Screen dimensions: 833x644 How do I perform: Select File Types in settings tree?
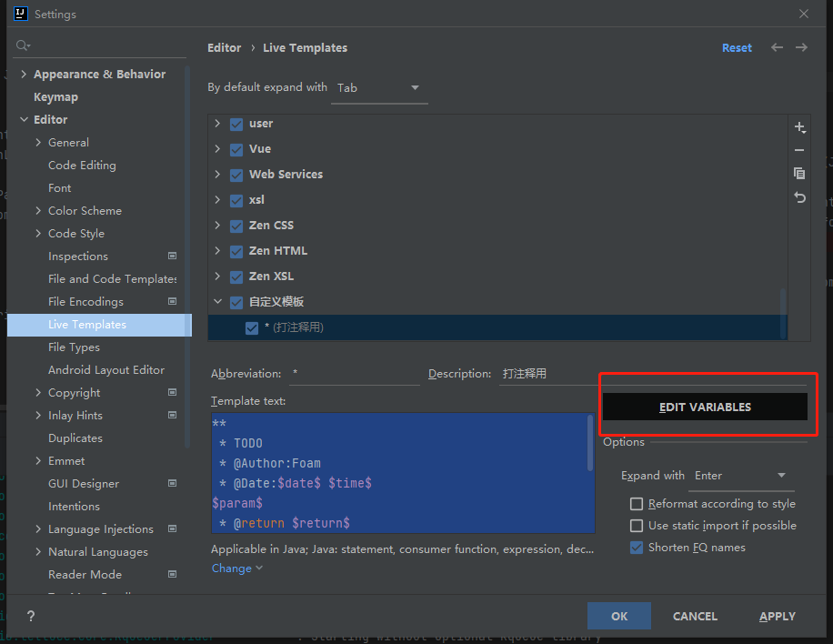click(x=74, y=347)
